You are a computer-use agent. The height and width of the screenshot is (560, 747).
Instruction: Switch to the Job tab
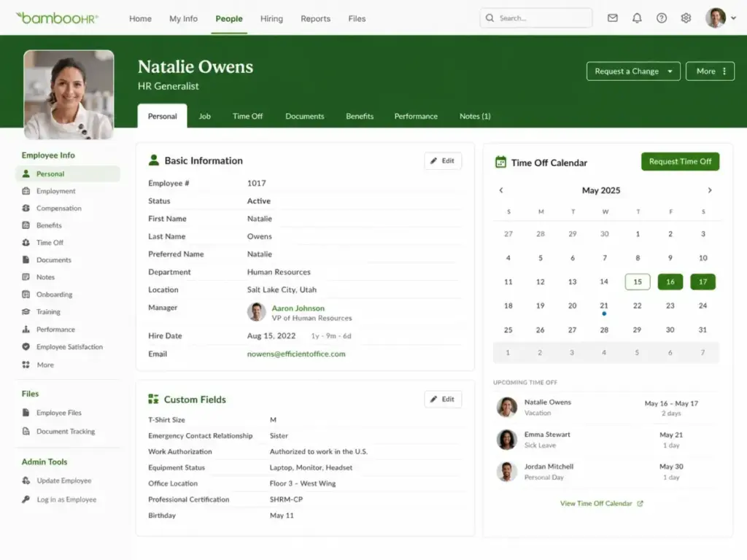205,116
